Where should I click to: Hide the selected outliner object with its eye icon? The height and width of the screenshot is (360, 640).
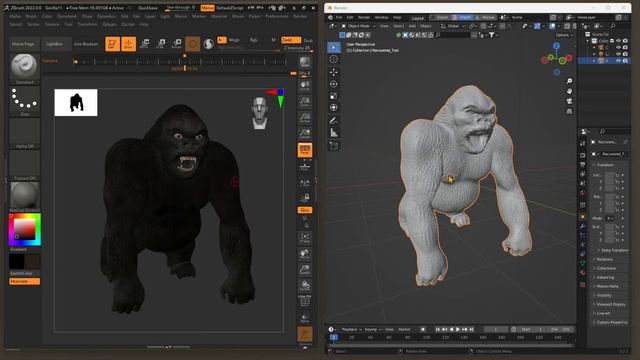click(618, 60)
